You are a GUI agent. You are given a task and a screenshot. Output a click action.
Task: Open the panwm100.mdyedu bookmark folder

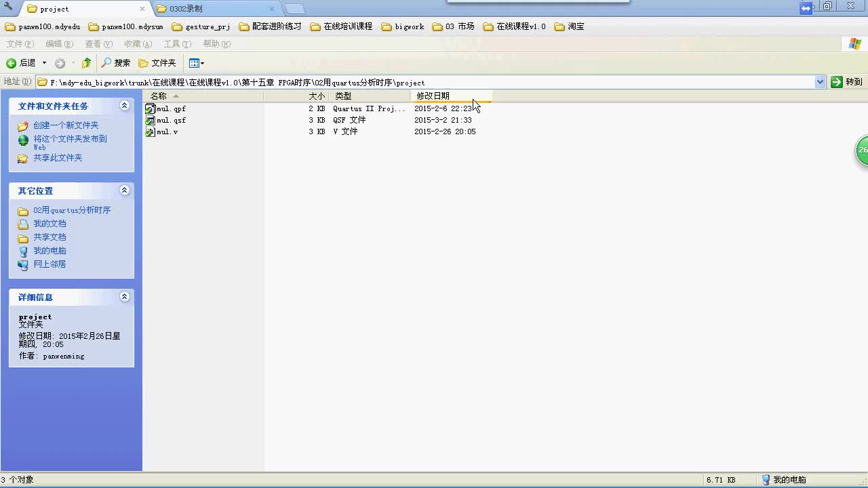43,26
